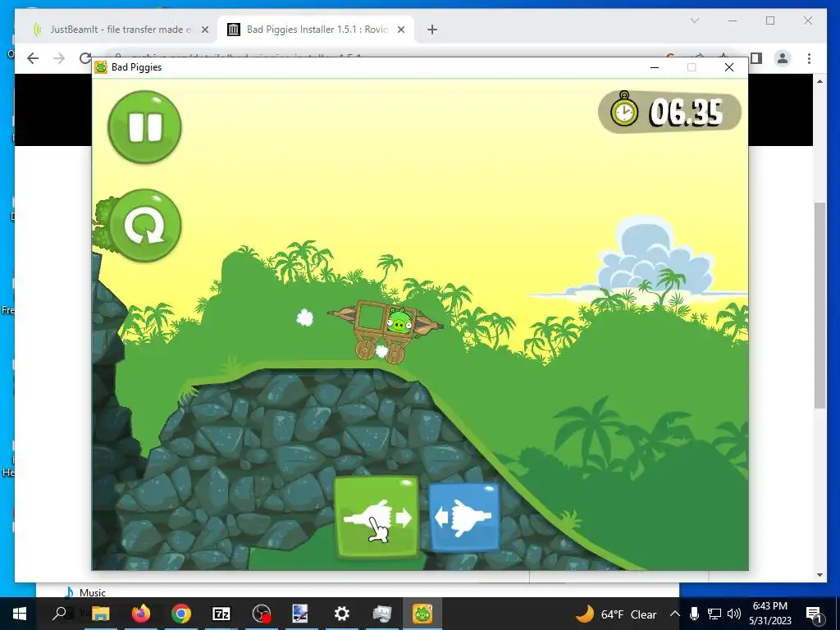Image resolution: width=840 pixels, height=630 pixels.
Task: Go forward in Chrome
Action: [59, 58]
